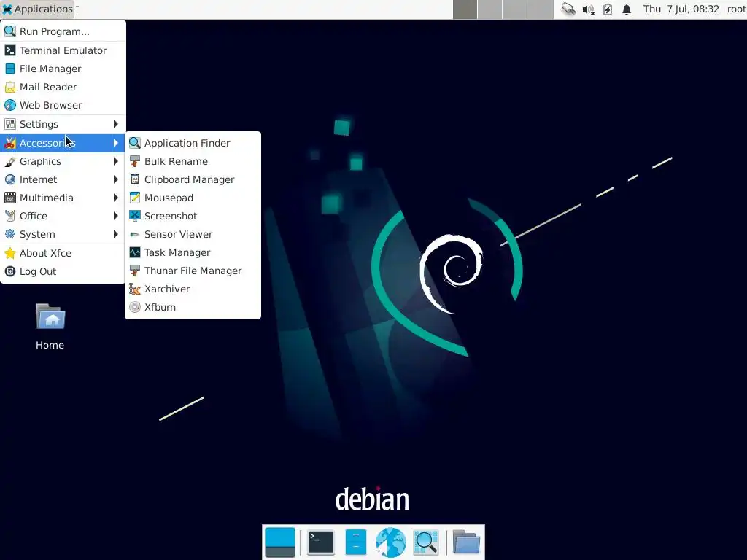747x560 pixels.
Task: Select the Graphics category label
Action: point(40,161)
